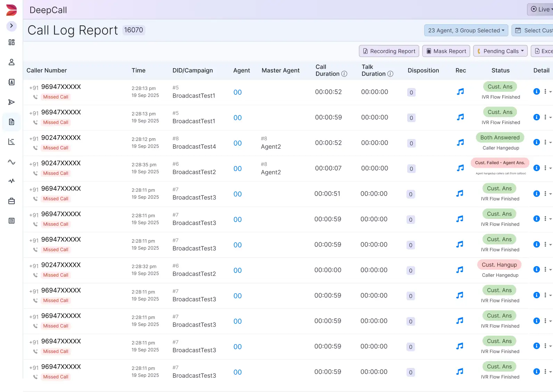Viewport: 553px width, 392px height.
Task: Play recording of the Cust. Hangup call
Action: [x=460, y=270]
